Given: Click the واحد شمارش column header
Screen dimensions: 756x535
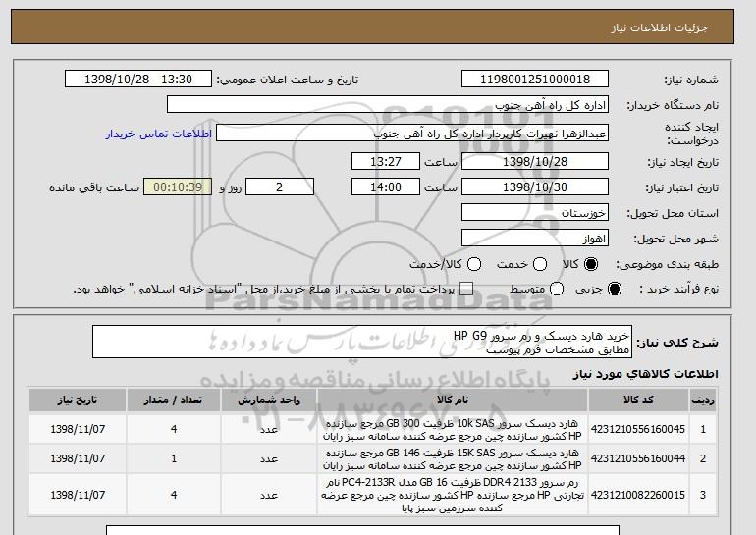Looking at the screenshot, I should click(269, 401).
